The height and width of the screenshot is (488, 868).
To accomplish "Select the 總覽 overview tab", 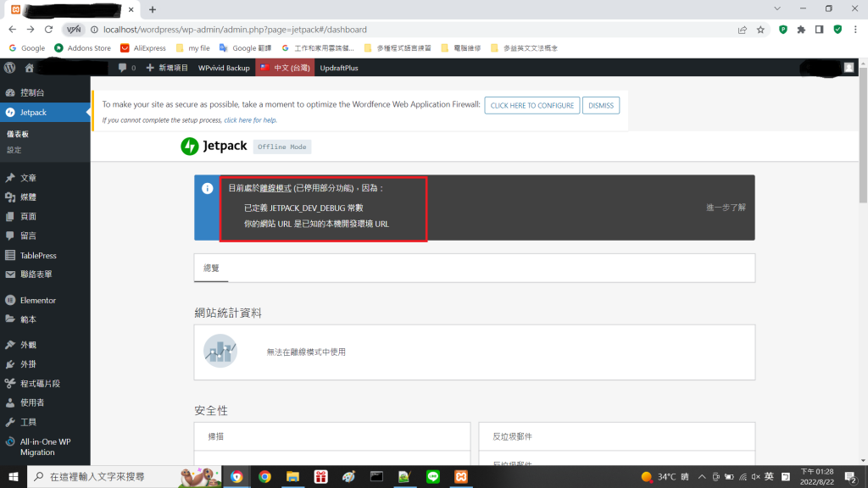I will pyautogui.click(x=211, y=268).
